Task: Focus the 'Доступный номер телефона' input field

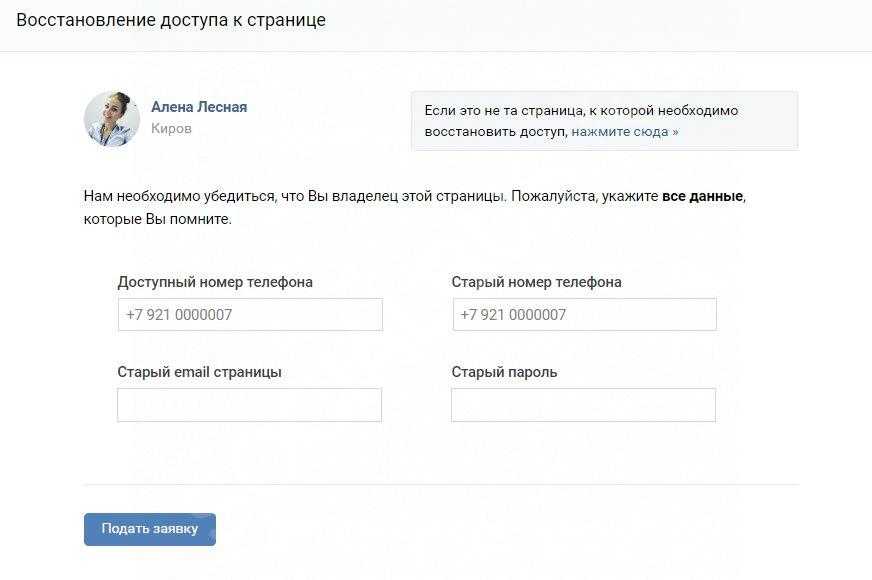Action: [250, 314]
